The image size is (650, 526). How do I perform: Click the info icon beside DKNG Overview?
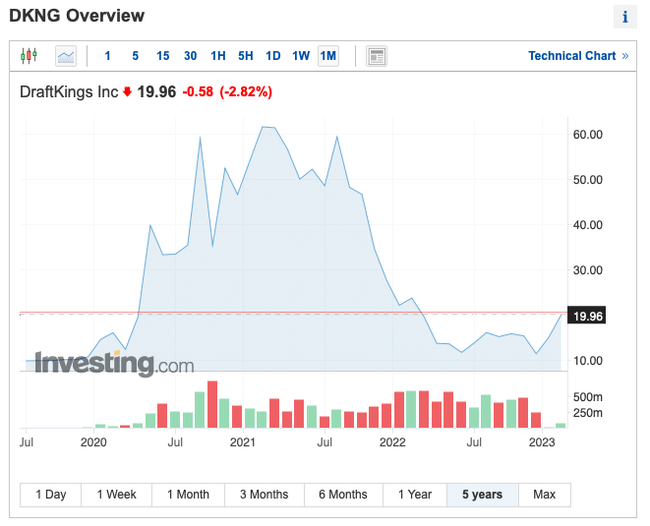pyautogui.click(x=625, y=17)
